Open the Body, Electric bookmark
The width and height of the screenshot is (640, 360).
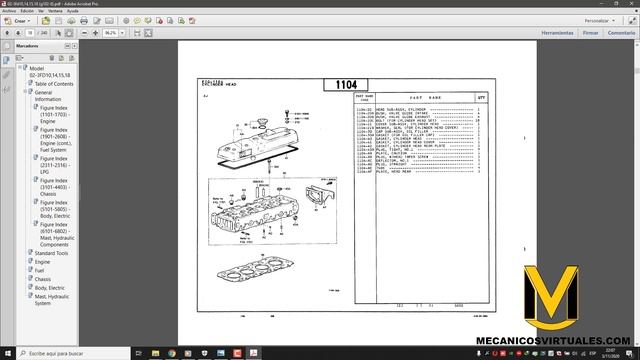(x=49, y=288)
